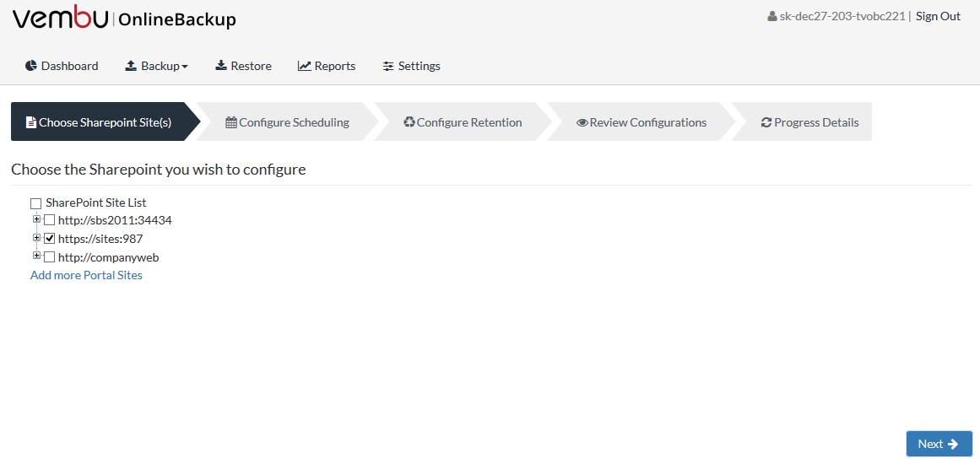980x464 pixels.
Task: Click the Dashboard pie chart icon
Action: (31, 66)
